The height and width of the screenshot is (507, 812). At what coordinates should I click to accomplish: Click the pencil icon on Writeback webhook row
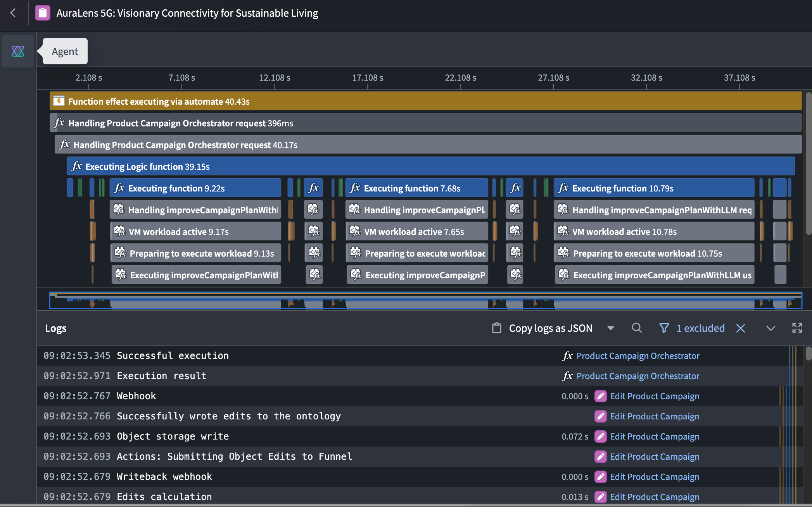click(601, 477)
